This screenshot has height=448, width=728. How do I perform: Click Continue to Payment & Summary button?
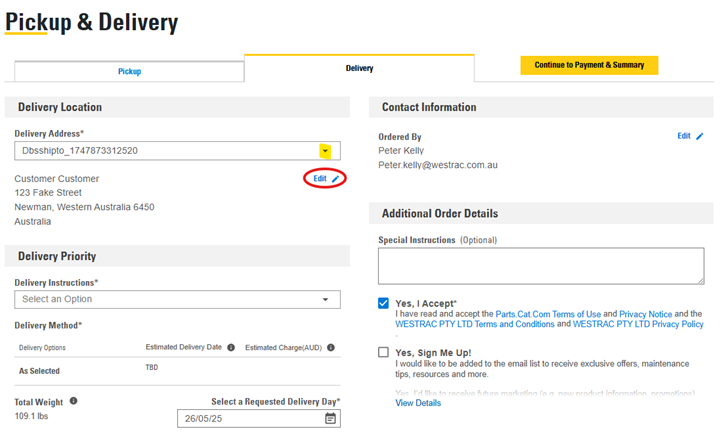point(589,65)
